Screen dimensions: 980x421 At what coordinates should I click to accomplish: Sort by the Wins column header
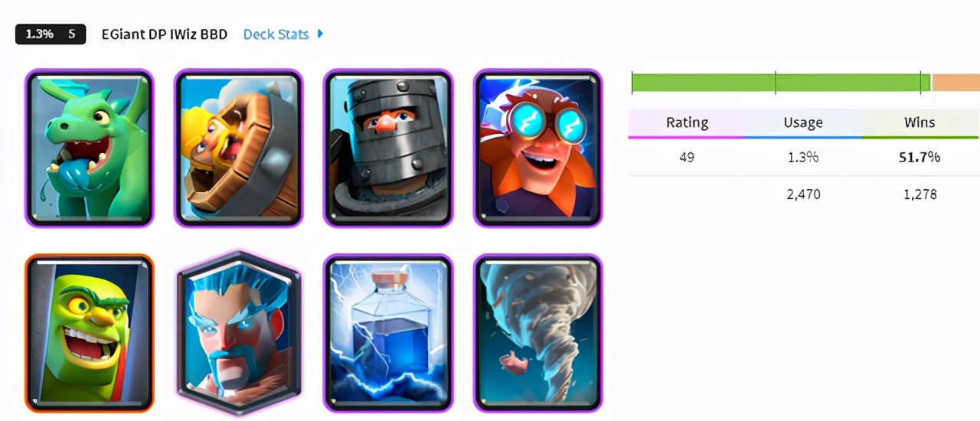point(920,122)
